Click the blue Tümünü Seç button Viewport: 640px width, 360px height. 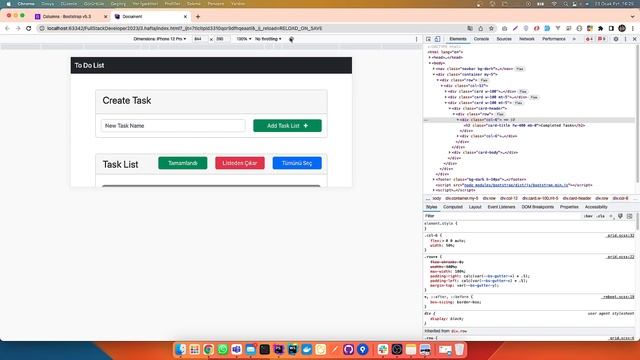click(x=297, y=163)
